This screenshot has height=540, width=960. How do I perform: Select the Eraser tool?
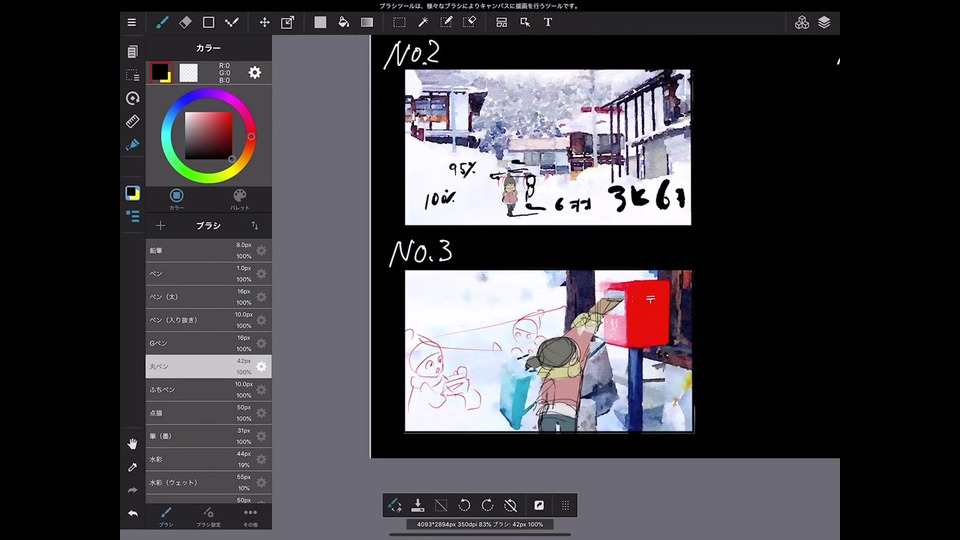point(186,23)
